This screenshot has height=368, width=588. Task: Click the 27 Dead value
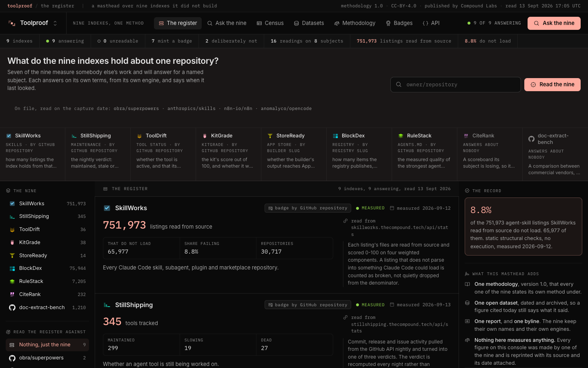point(265,348)
